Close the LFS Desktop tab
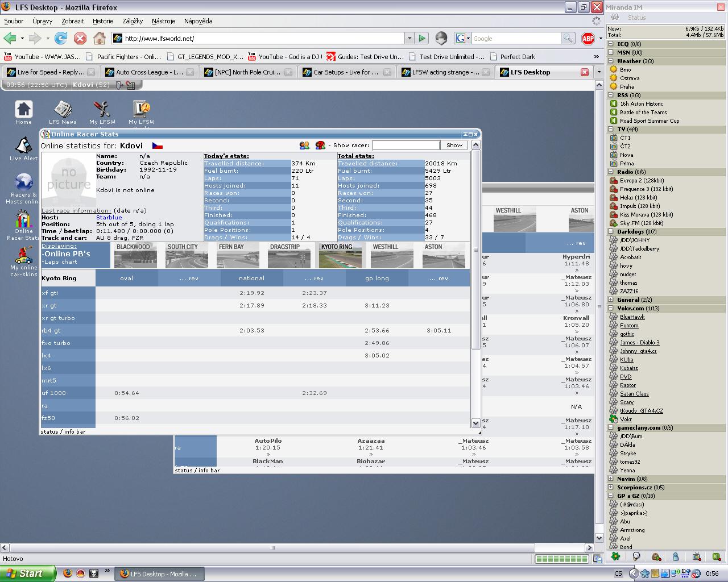728x582 pixels. click(584, 72)
